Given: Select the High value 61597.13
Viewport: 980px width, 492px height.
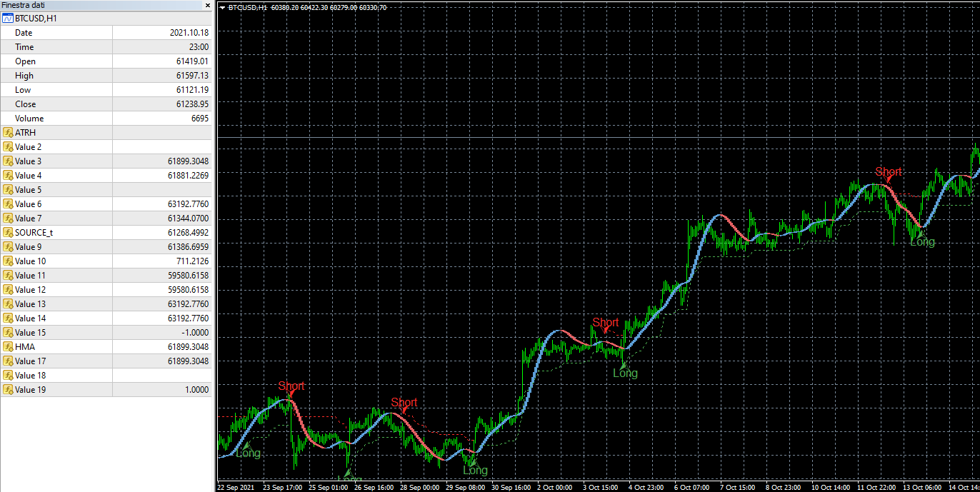Looking at the screenshot, I should point(192,76).
